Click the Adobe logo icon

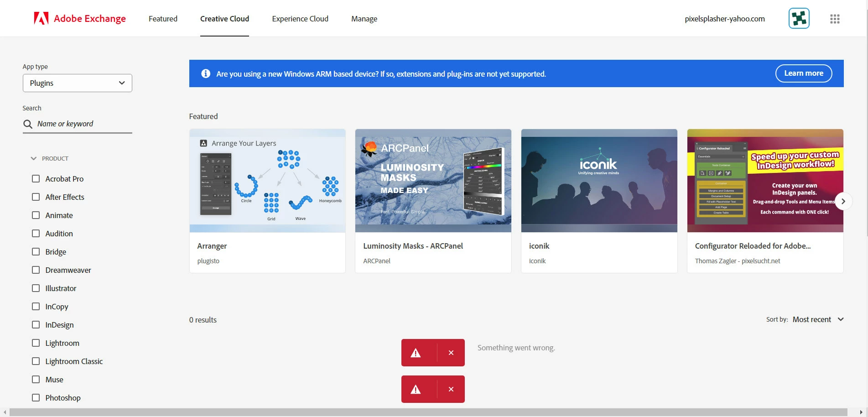pyautogui.click(x=41, y=18)
